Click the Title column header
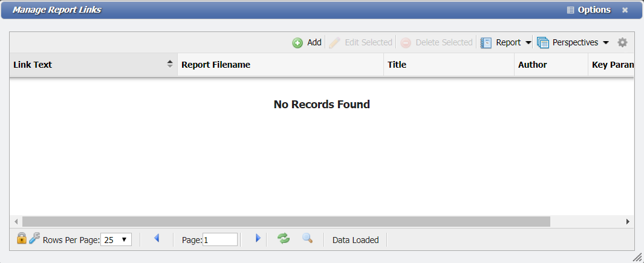Screen dimensions: 644x263 click(x=449, y=65)
